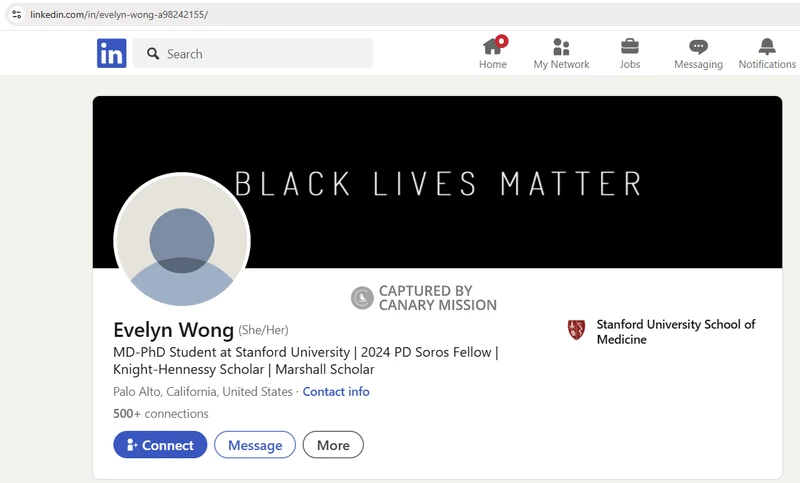Viewport: 800px width, 483px height.
Task: Click the Black Lives Matter banner image
Action: click(x=437, y=182)
